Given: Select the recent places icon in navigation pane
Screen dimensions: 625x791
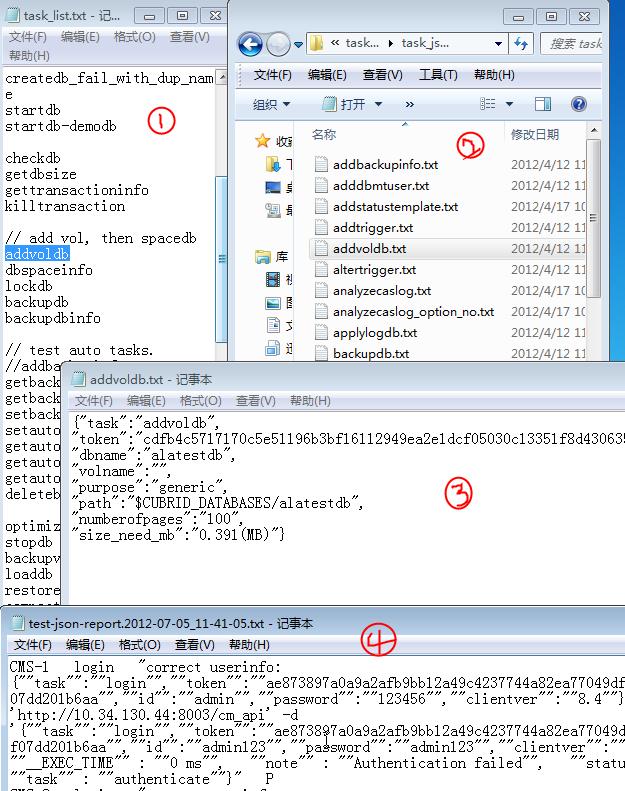Looking at the screenshot, I should tap(272, 210).
